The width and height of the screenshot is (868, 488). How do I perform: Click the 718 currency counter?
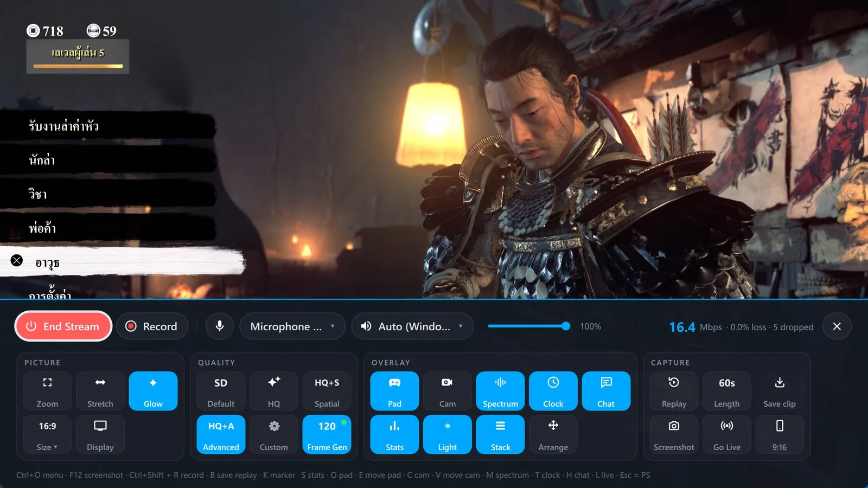point(46,31)
